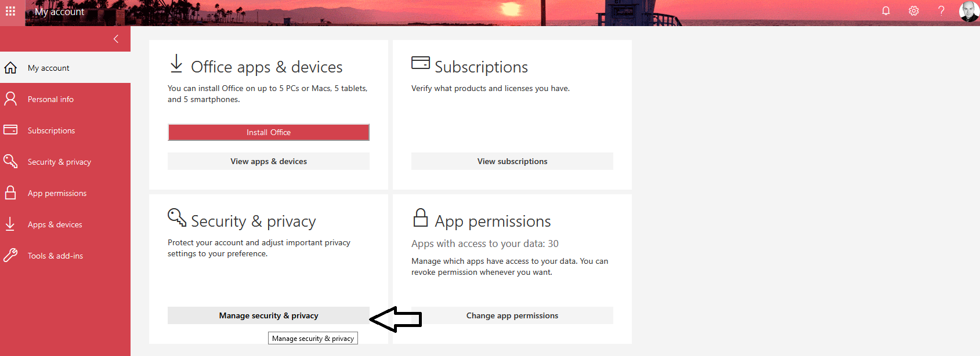The width and height of the screenshot is (980, 356).
Task: Click the card icon on Subscriptions tile
Action: point(421,63)
